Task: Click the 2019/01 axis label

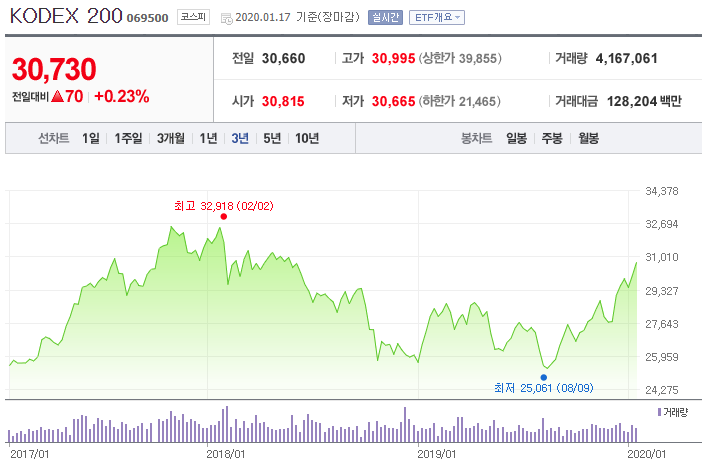Action: (x=437, y=454)
